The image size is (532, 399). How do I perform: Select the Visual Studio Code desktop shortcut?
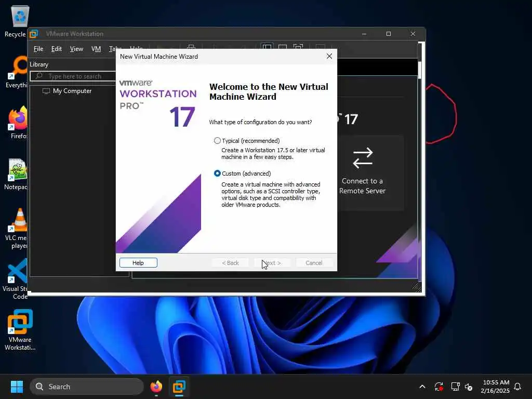[x=15, y=279]
